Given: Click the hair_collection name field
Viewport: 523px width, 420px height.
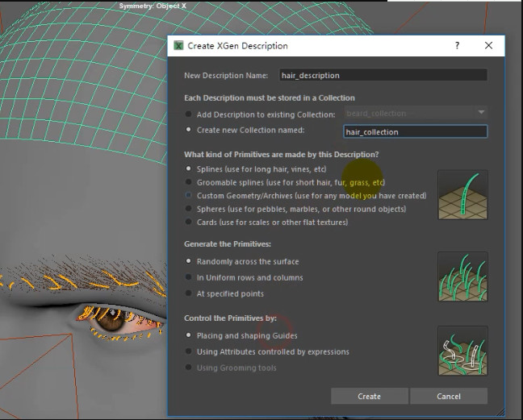Looking at the screenshot, I should (416, 131).
